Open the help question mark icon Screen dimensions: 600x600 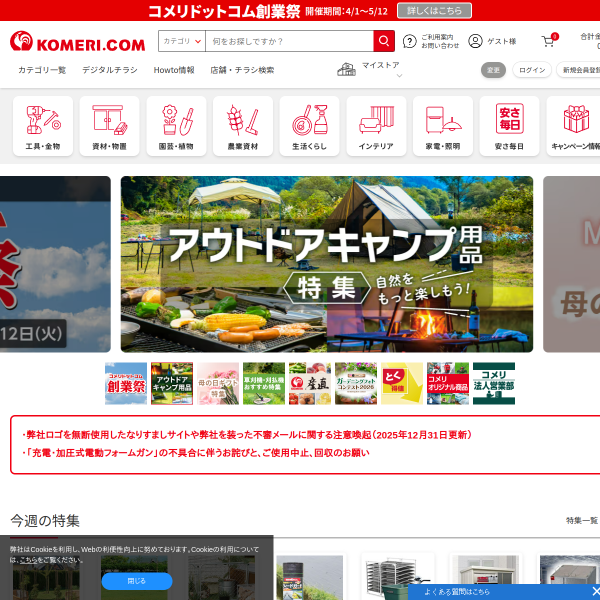point(409,41)
